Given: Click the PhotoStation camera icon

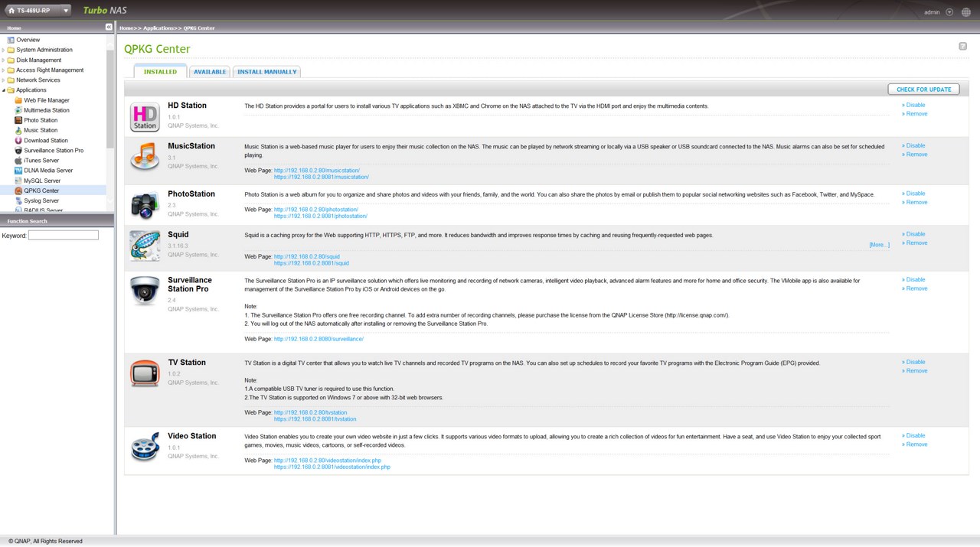Looking at the screenshot, I should [x=145, y=204].
